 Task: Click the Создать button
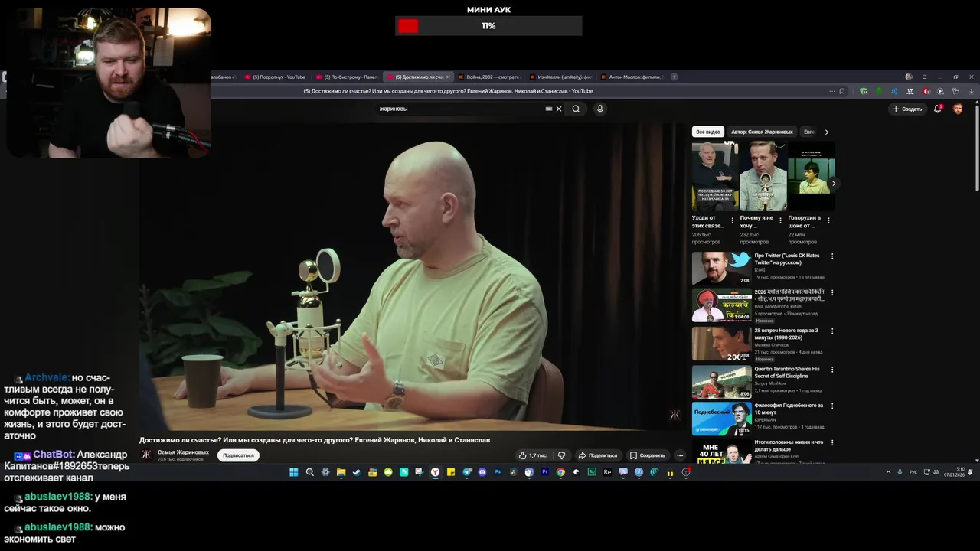[x=907, y=109]
